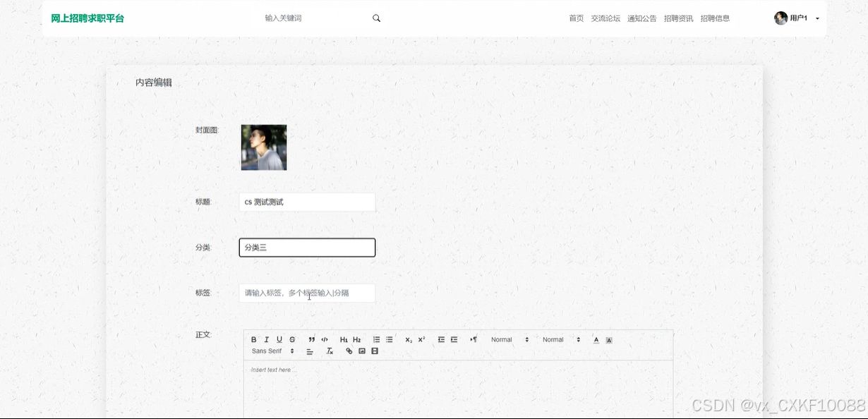
Task: Toggle strikethrough formatting in the editor
Action: click(x=292, y=340)
